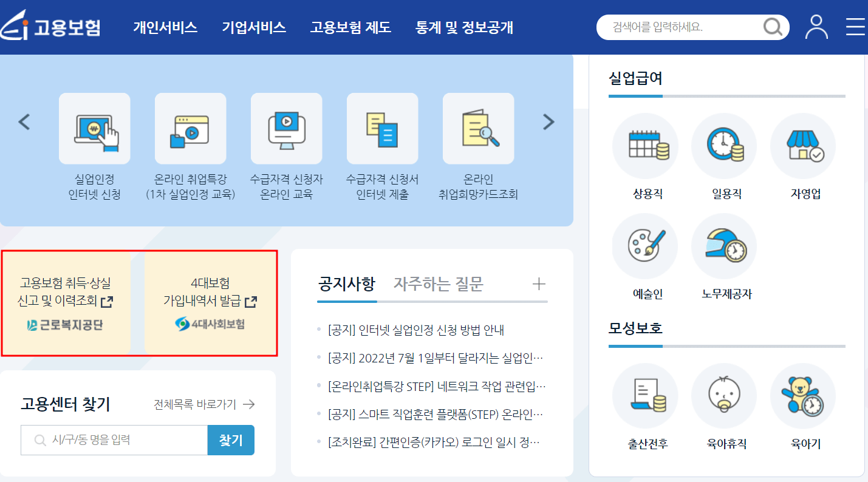Image resolution: width=868 pixels, height=482 pixels.
Task: Open the 노무제공자 helmet icon
Action: (724, 245)
